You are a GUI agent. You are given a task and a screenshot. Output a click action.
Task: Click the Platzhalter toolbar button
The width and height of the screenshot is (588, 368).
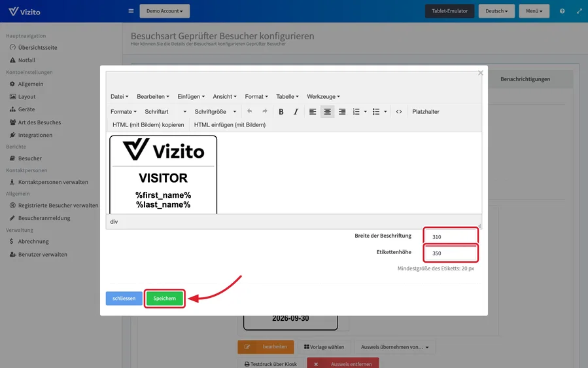click(426, 111)
